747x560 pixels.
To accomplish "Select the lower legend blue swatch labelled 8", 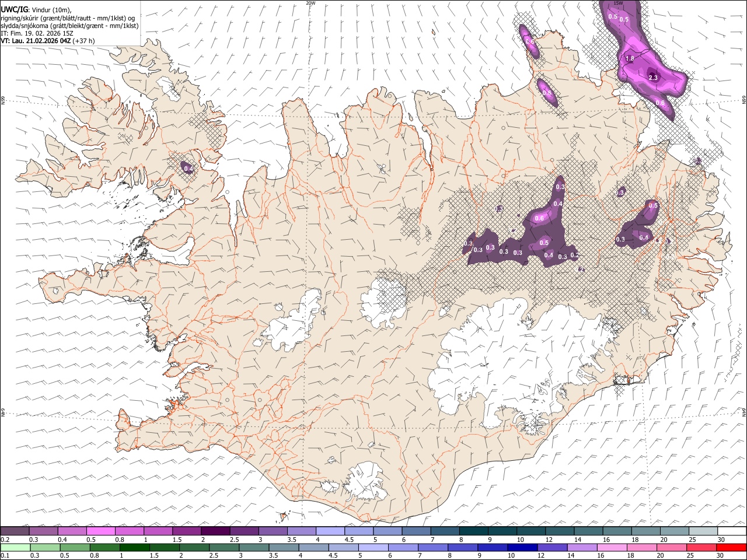I will 462,547.
